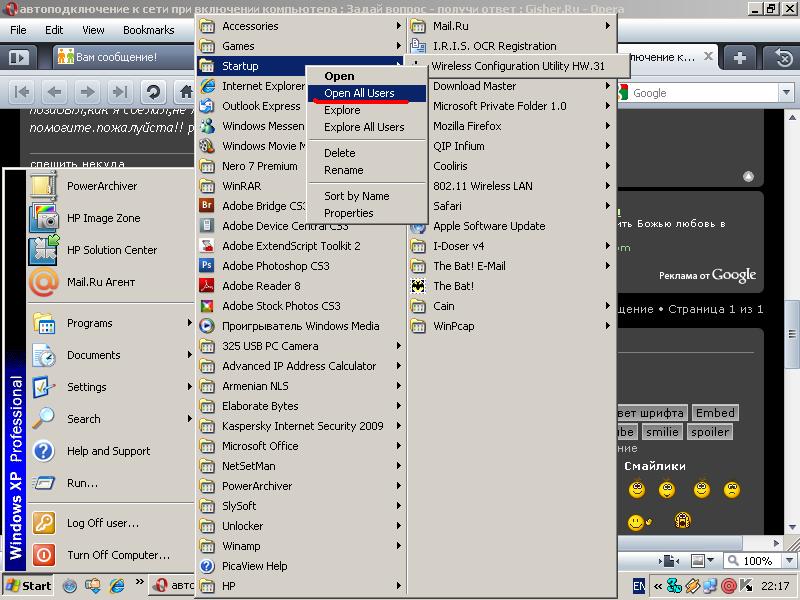The height and width of the screenshot is (600, 800).
Task: Open Проигрыватель Windows Media
Action: point(300,326)
